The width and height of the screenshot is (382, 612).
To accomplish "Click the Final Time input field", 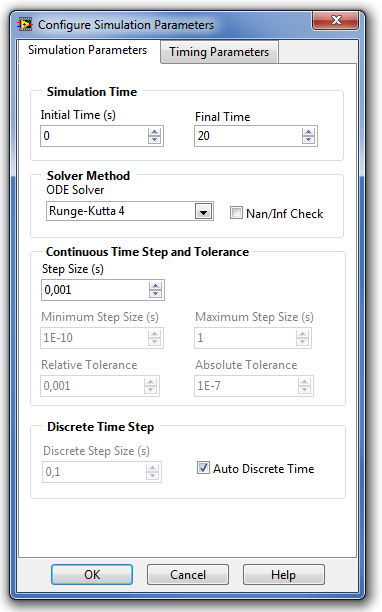I will coord(248,136).
